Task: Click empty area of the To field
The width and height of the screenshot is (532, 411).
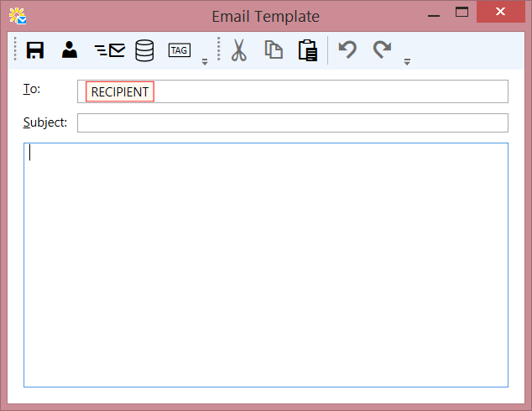Action: click(336, 91)
